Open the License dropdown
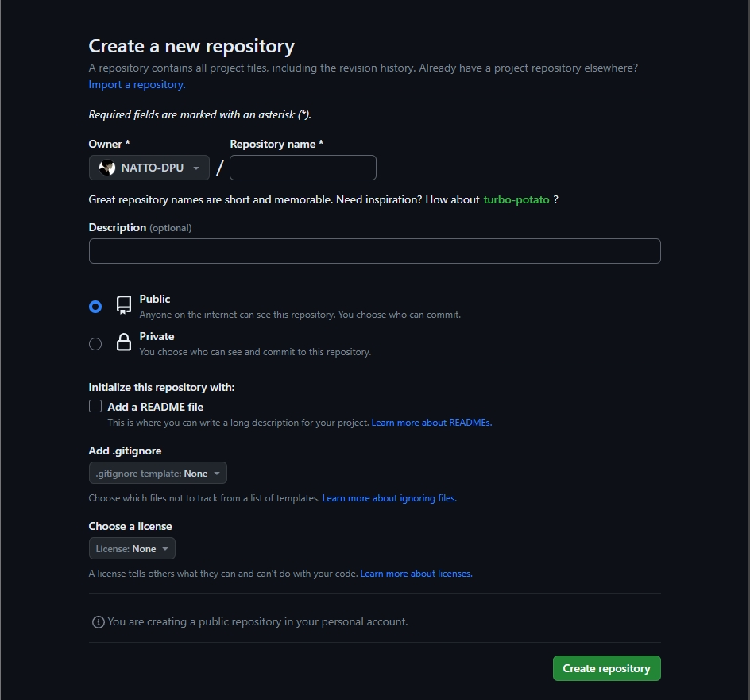 click(132, 548)
